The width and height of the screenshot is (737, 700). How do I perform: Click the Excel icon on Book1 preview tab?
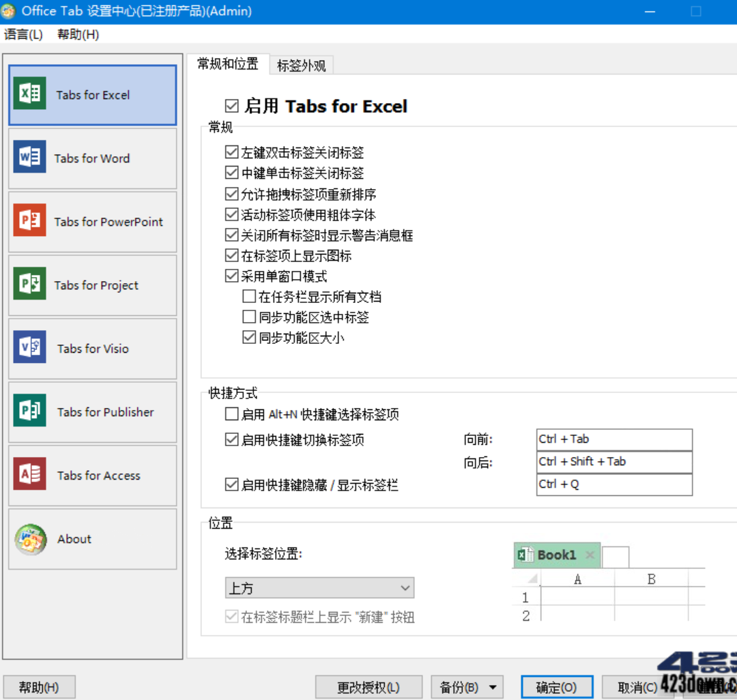pyautogui.click(x=525, y=555)
